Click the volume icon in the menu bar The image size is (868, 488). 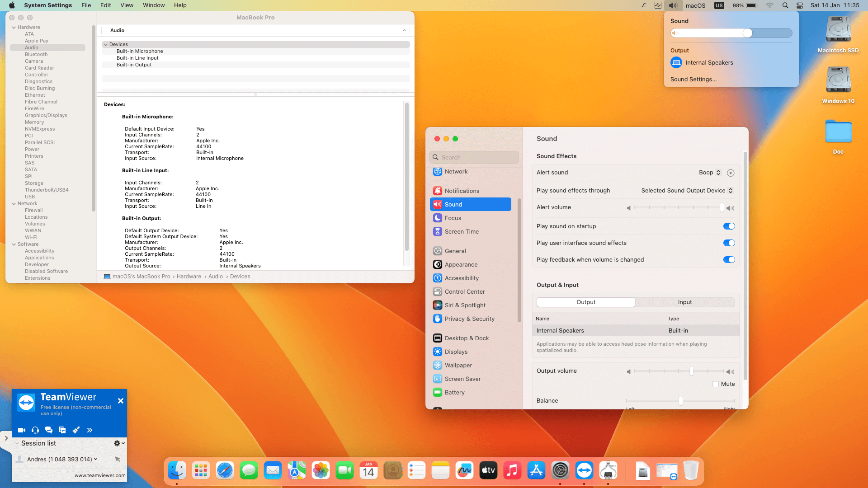point(673,5)
